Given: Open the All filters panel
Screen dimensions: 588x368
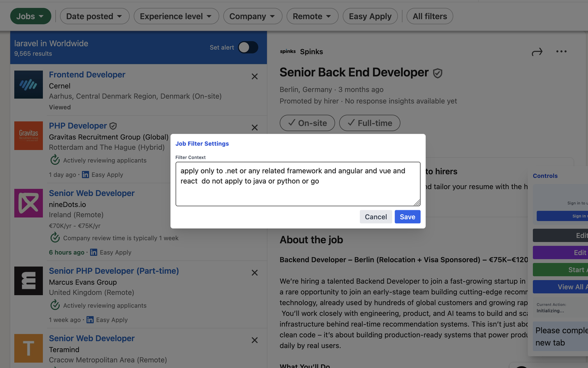Looking at the screenshot, I should point(430,16).
